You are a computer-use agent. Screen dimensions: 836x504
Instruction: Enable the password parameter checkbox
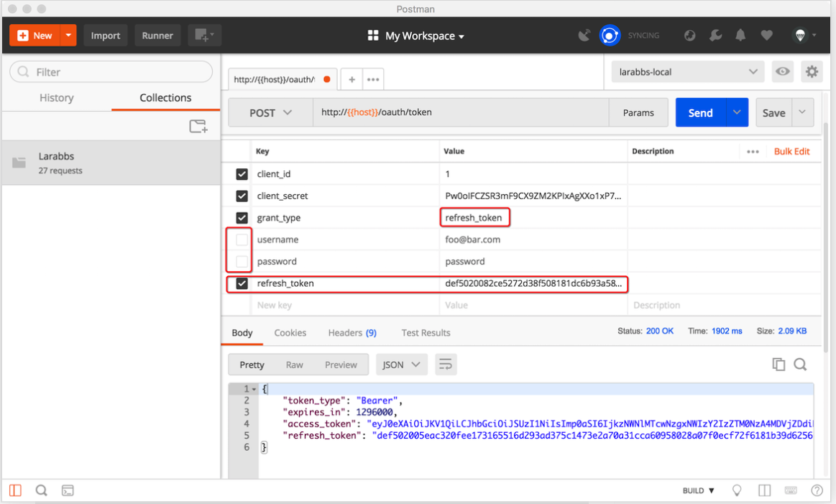pyautogui.click(x=242, y=261)
